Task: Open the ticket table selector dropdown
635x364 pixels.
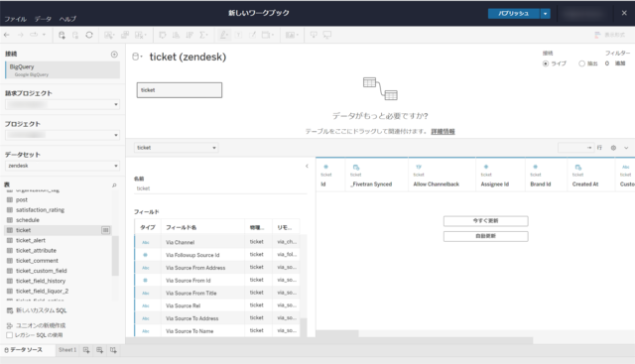Action: (177, 148)
